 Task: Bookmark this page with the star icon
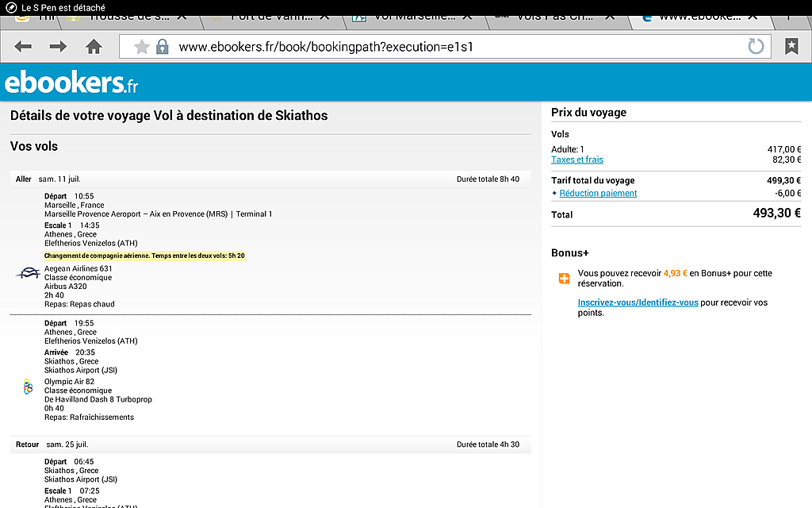(x=141, y=47)
